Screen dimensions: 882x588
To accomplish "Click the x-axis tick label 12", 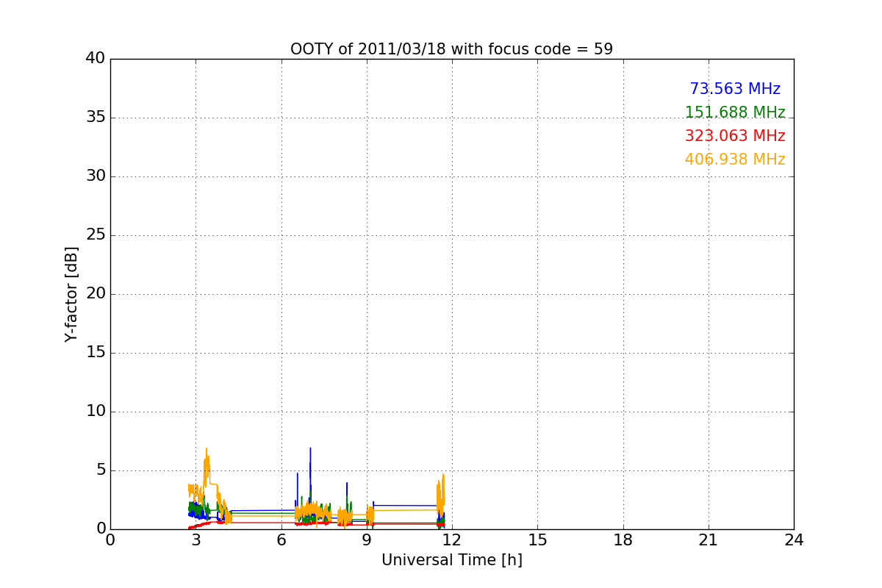I will point(452,540).
